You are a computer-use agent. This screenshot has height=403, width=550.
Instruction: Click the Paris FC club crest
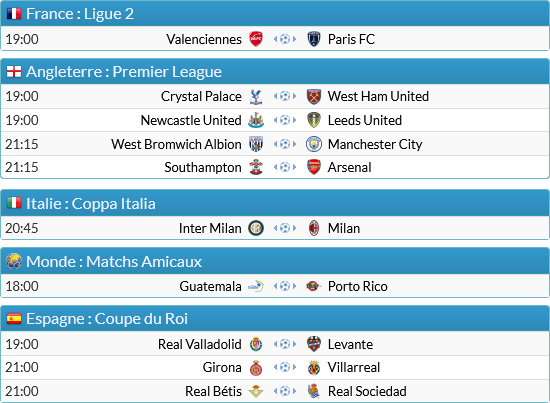pyautogui.click(x=314, y=39)
